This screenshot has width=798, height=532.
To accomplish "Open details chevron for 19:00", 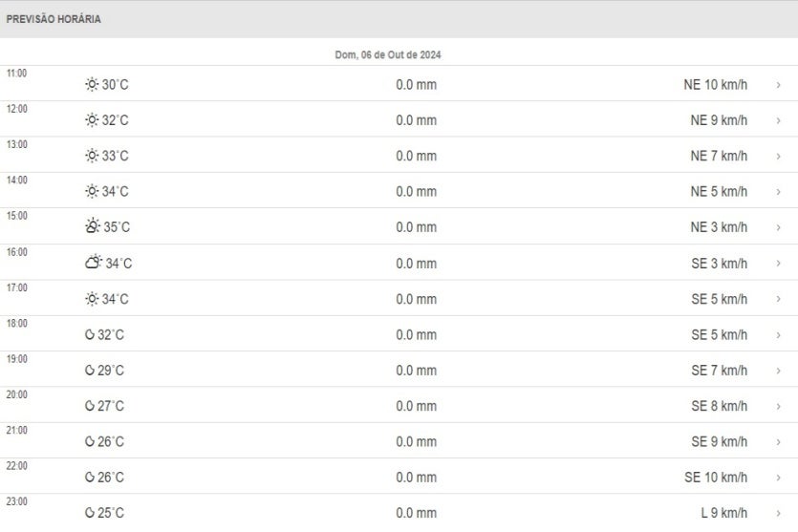I will pos(778,371).
